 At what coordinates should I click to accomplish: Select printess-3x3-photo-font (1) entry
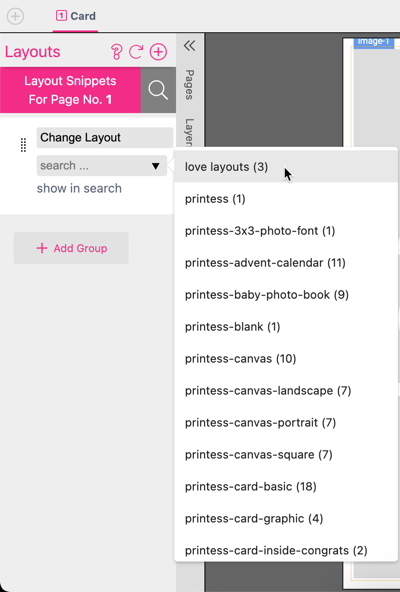[286, 231]
